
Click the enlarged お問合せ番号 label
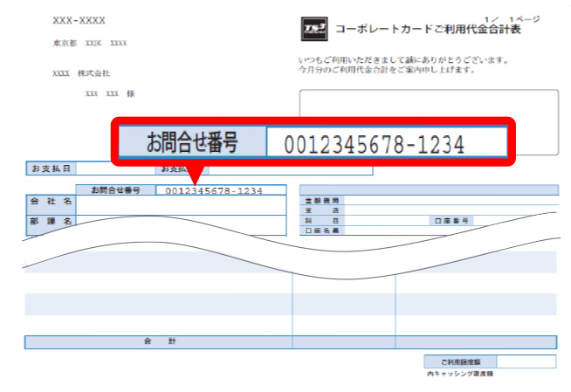(192, 141)
